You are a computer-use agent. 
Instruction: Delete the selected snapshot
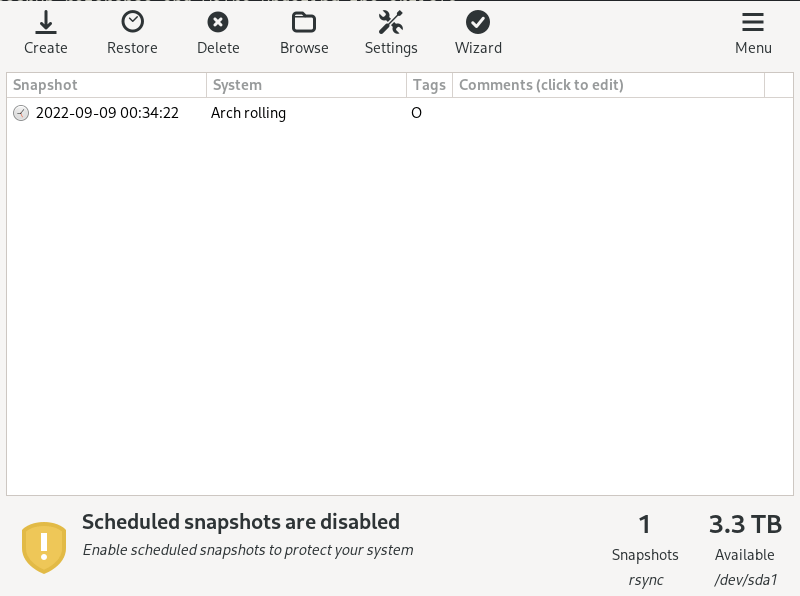218,33
